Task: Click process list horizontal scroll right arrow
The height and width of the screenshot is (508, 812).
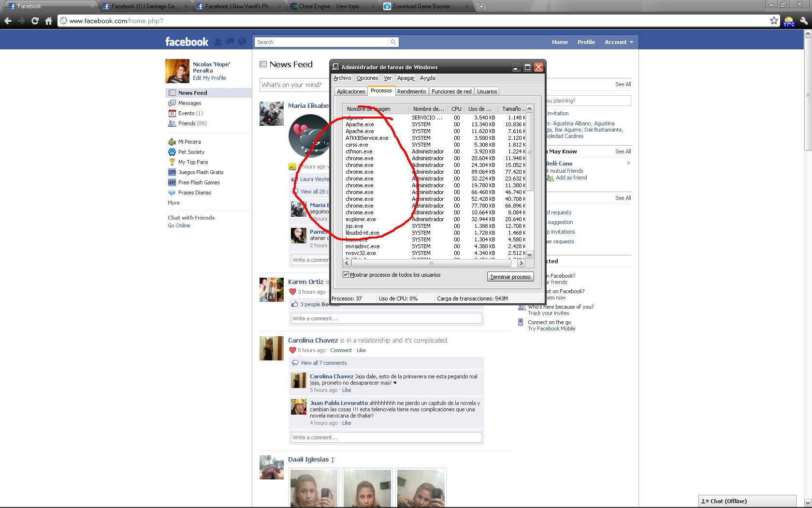Action: click(x=521, y=263)
